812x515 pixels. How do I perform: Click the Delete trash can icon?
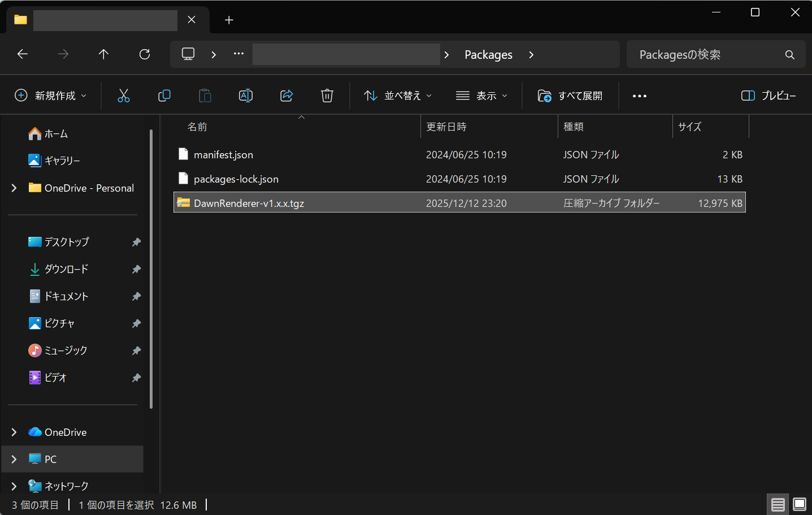click(x=327, y=96)
